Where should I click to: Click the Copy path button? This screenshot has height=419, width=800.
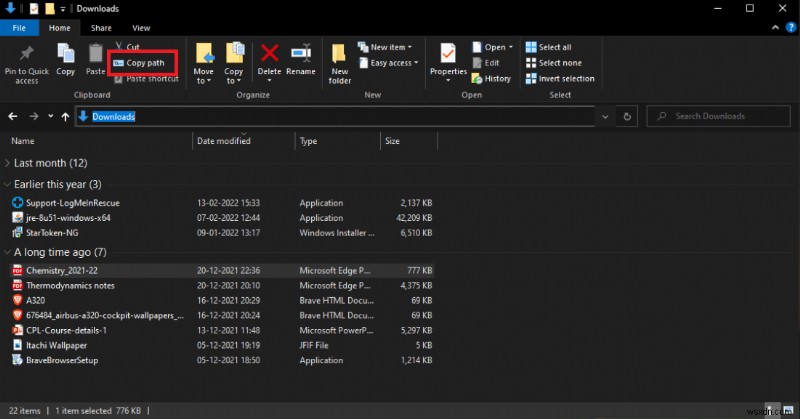[144, 63]
